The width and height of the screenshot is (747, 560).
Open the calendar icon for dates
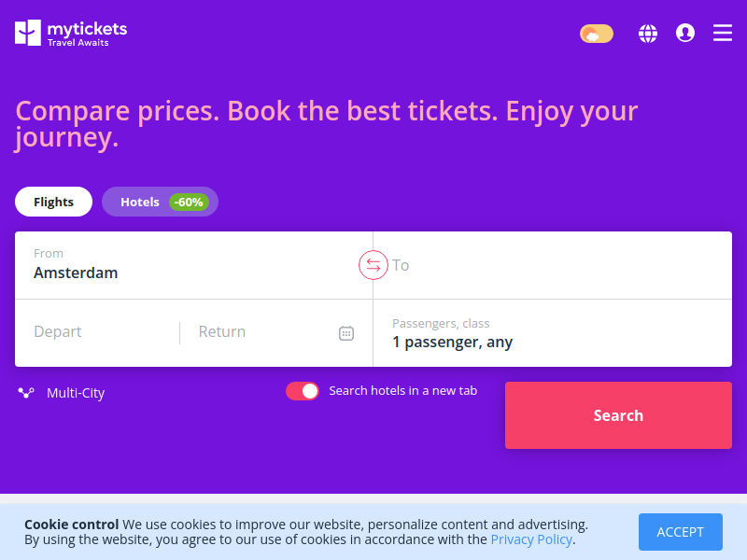tap(346, 333)
